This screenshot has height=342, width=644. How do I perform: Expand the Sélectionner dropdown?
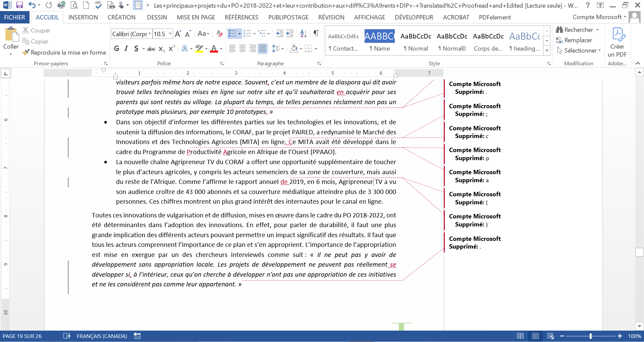[600, 51]
